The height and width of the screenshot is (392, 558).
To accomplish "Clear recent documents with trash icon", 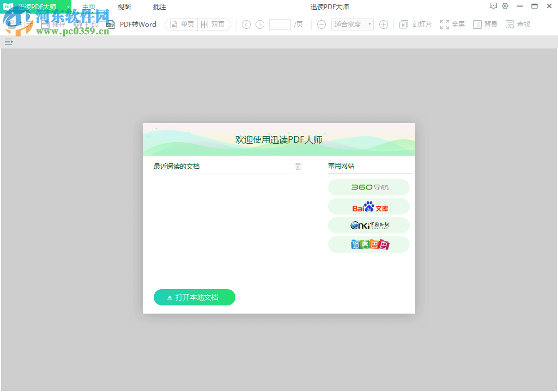I will pos(298,166).
